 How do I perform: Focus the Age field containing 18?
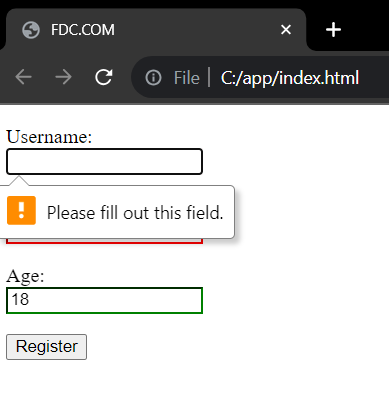click(x=104, y=300)
